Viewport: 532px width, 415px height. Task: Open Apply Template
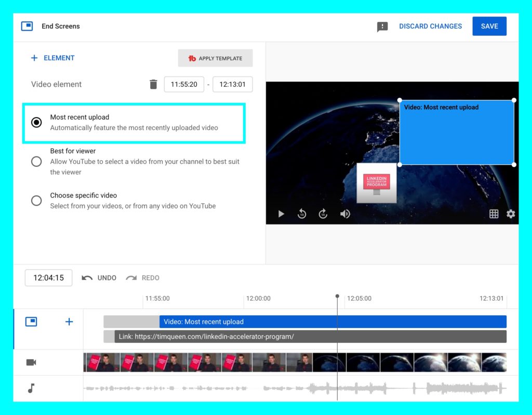tap(215, 58)
